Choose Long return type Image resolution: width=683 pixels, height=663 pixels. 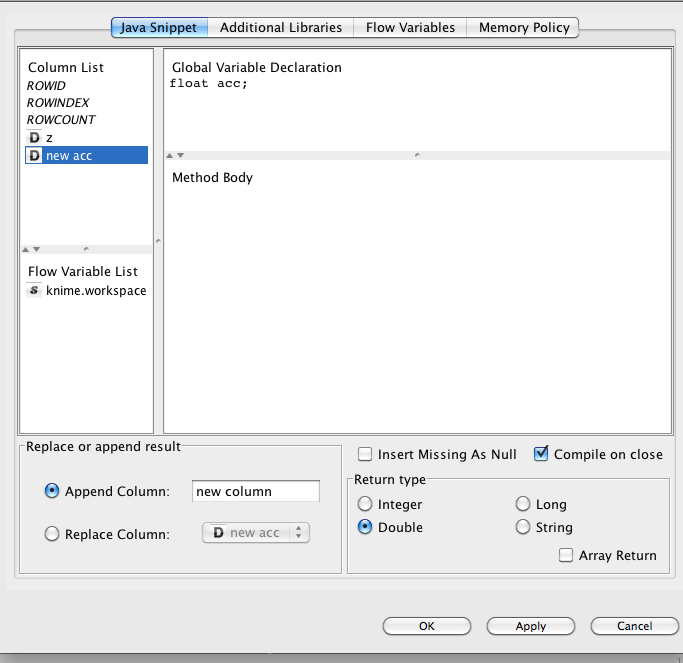[523, 504]
